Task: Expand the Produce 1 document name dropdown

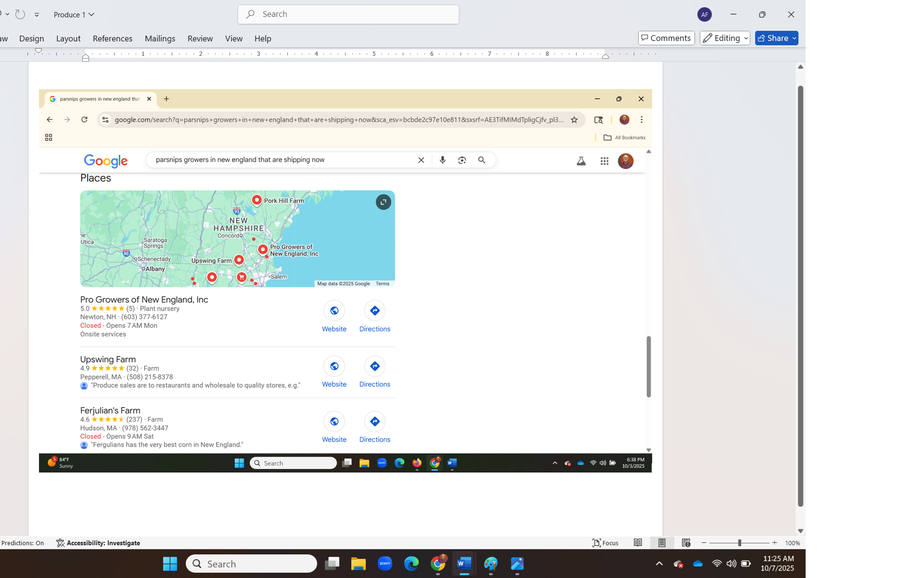Action: coord(74,15)
